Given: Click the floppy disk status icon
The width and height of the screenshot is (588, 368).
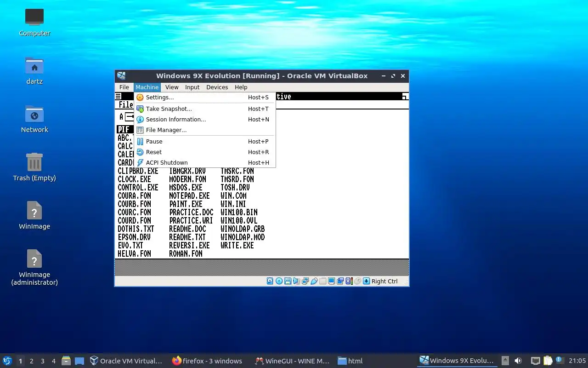Looking at the screenshot, I should [x=288, y=281].
